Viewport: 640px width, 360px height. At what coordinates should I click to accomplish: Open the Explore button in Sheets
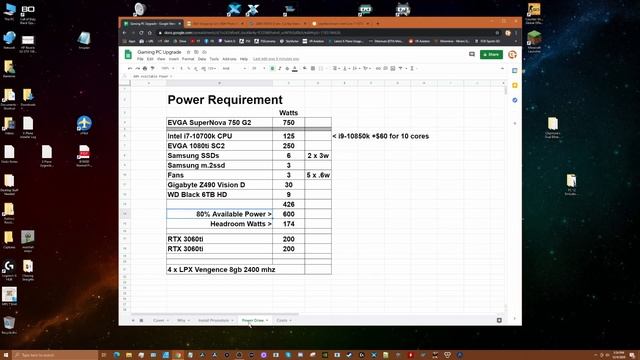[499, 320]
